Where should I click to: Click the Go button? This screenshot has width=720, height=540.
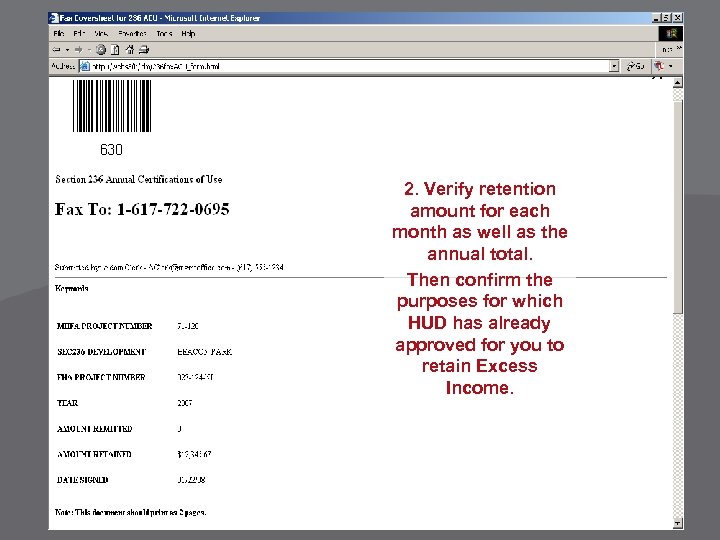pyautogui.click(x=636, y=66)
